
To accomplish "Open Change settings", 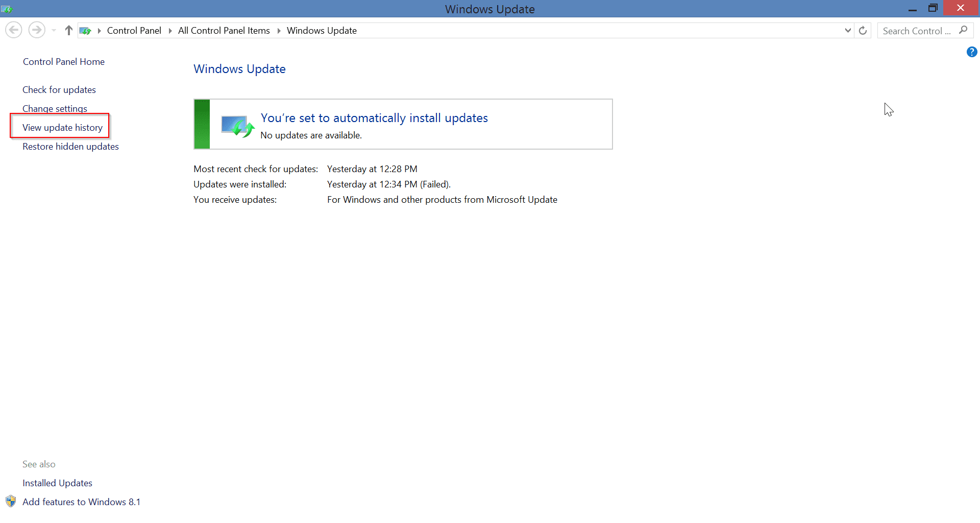I will pyautogui.click(x=55, y=109).
